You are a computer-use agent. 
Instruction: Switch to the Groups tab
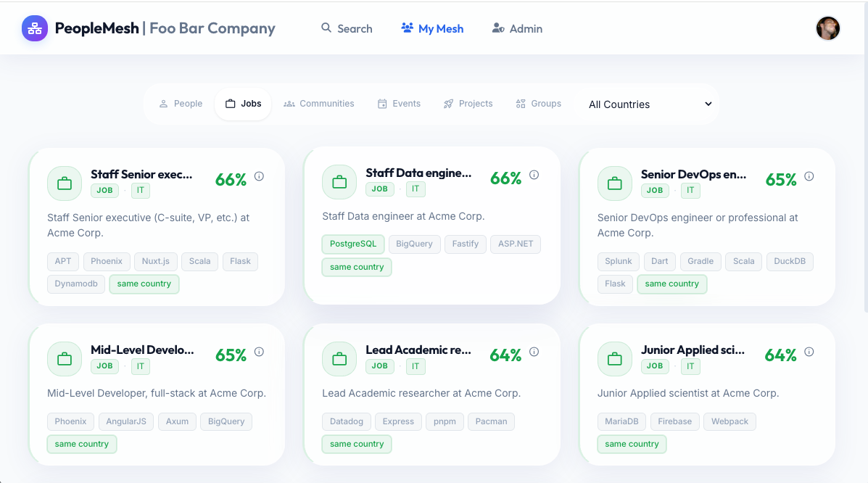[539, 104]
